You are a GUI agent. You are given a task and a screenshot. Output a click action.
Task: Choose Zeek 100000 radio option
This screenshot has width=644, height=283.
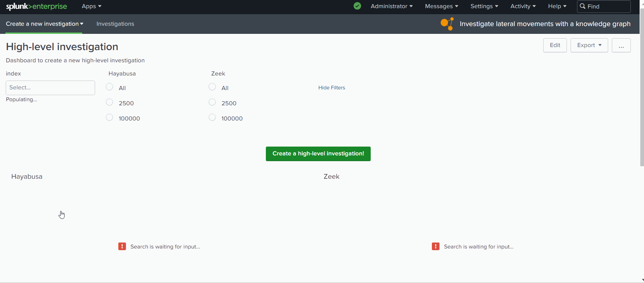pos(212,117)
